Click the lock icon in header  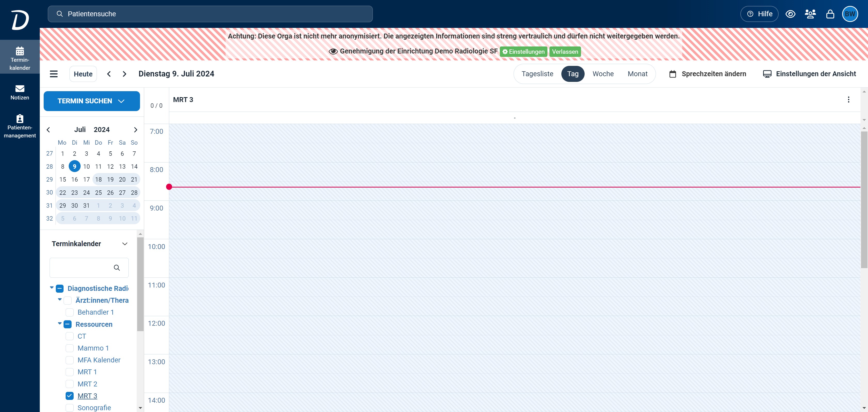pyautogui.click(x=830, y=14)
